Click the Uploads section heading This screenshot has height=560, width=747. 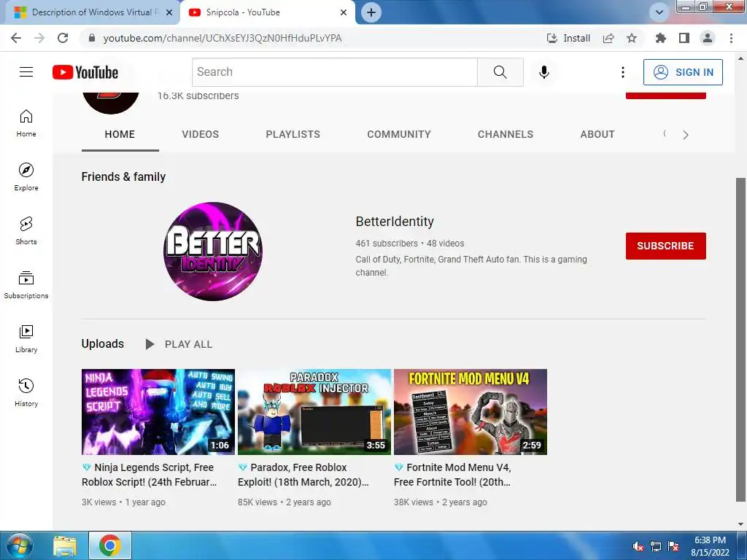[x=102, y=344]
